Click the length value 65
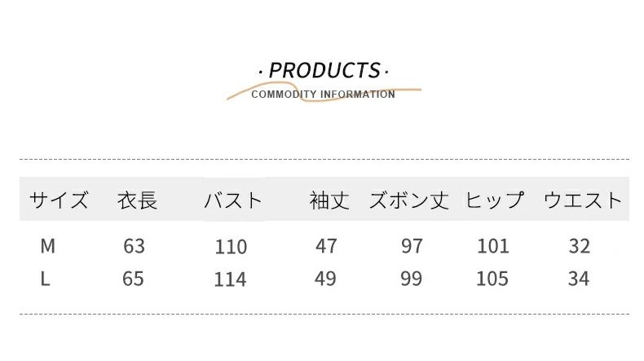The width and height of the screenshot is (644, 361). (x=133, y=279)
